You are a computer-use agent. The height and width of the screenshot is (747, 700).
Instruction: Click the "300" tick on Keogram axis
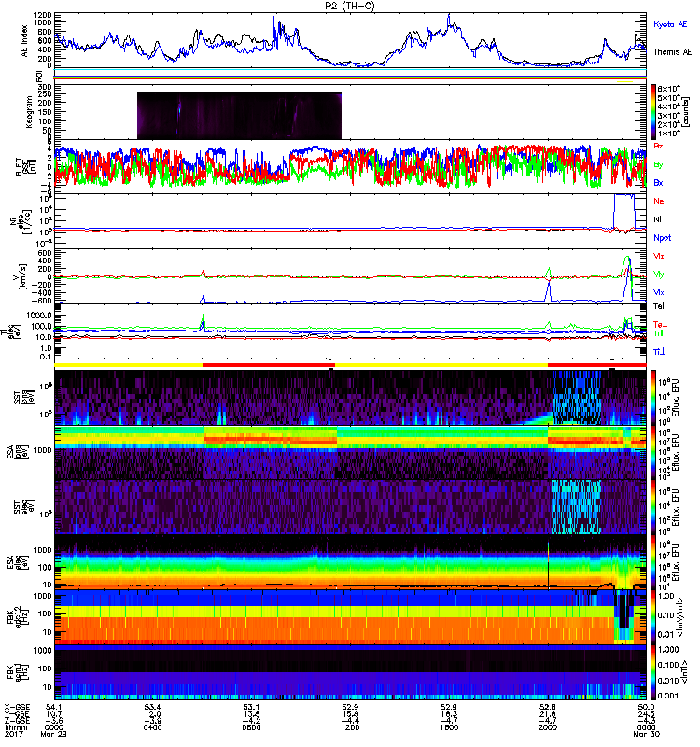[x=45, y=87]
